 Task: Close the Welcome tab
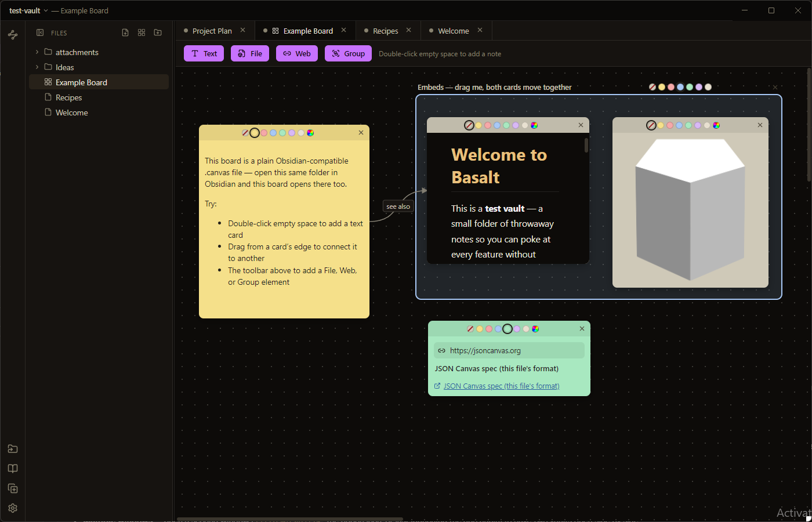click(480, 30)
